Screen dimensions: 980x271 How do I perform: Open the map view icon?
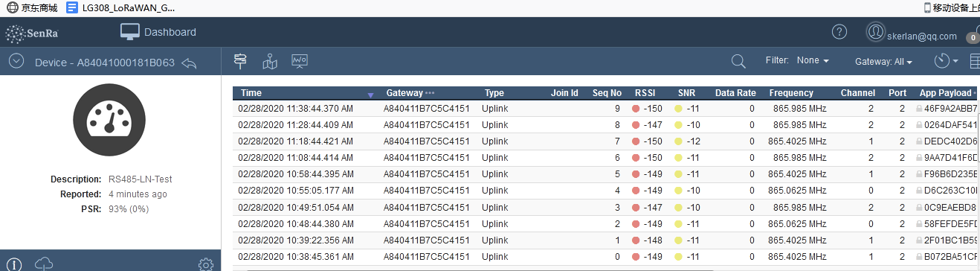pyautogui.click(x=270, y=62)
